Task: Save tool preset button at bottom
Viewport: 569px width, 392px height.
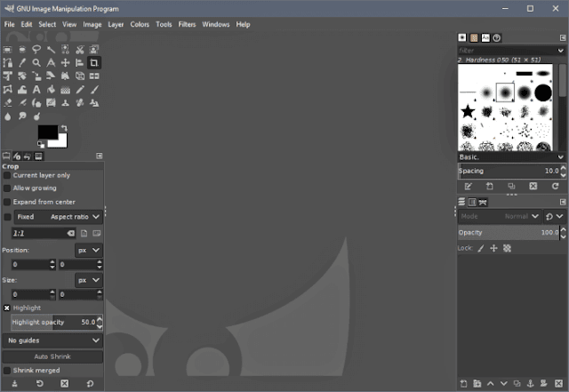Action: coord(15,383)
